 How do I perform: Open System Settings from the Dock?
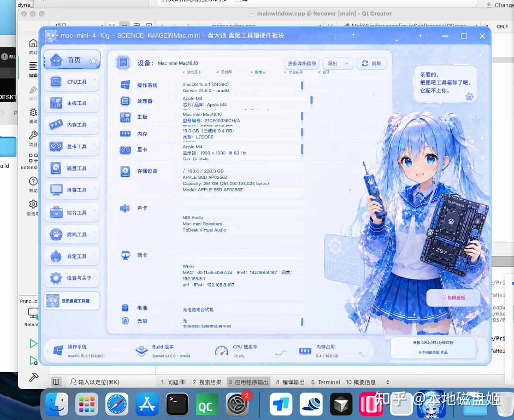pos(237,404)
